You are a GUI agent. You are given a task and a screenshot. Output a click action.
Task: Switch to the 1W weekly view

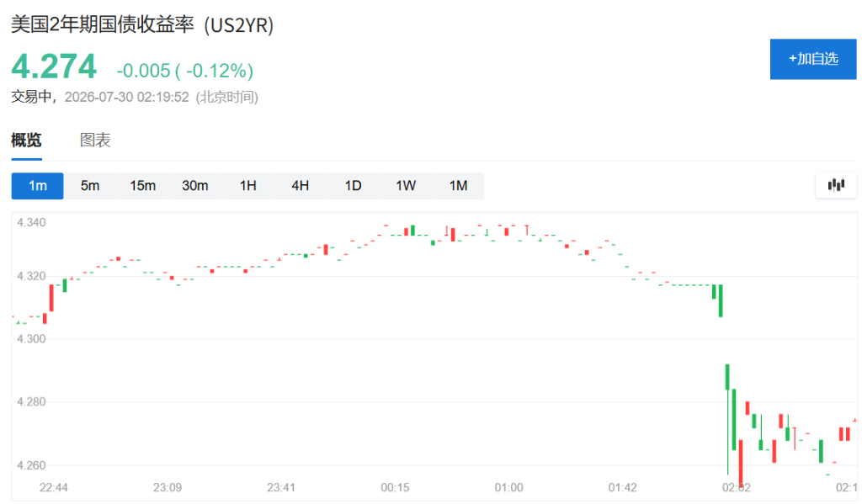(x=406, y=186)
